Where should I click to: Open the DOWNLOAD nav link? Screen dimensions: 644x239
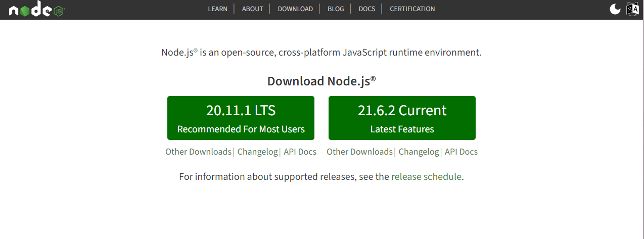295,9
